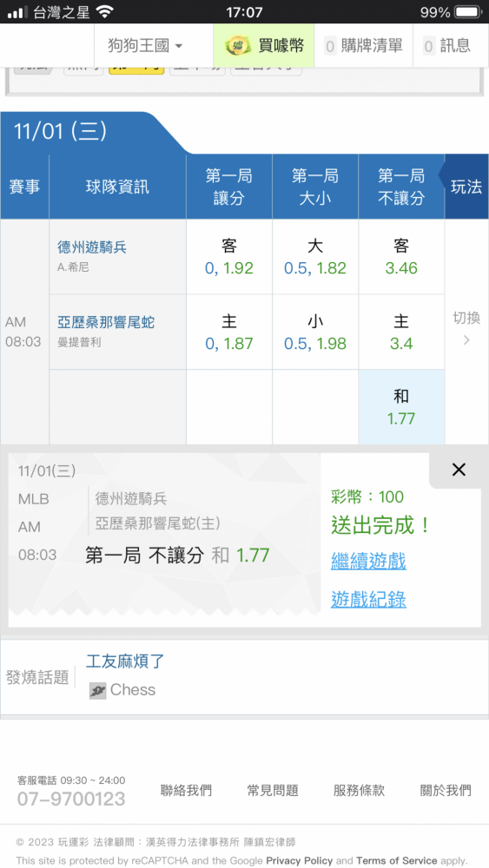
Task: Open 訊息 messages counter
Action: click(x=429, y=46)
